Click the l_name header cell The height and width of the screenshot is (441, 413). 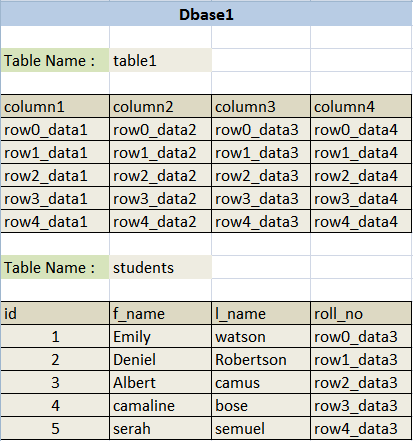(261, 313)
